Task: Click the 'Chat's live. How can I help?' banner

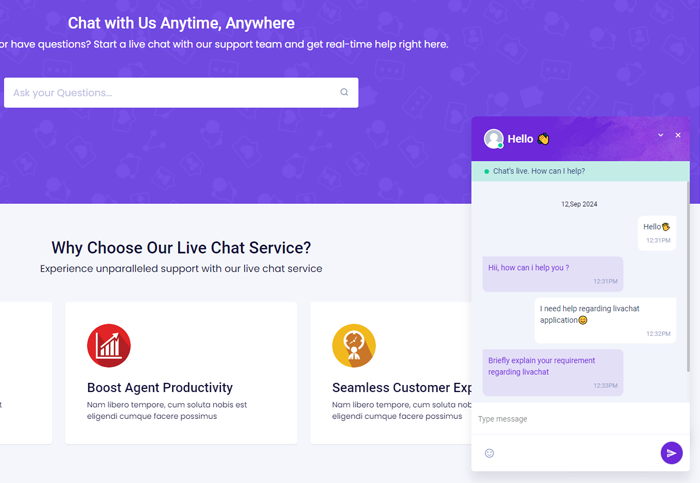Action: 580,171
